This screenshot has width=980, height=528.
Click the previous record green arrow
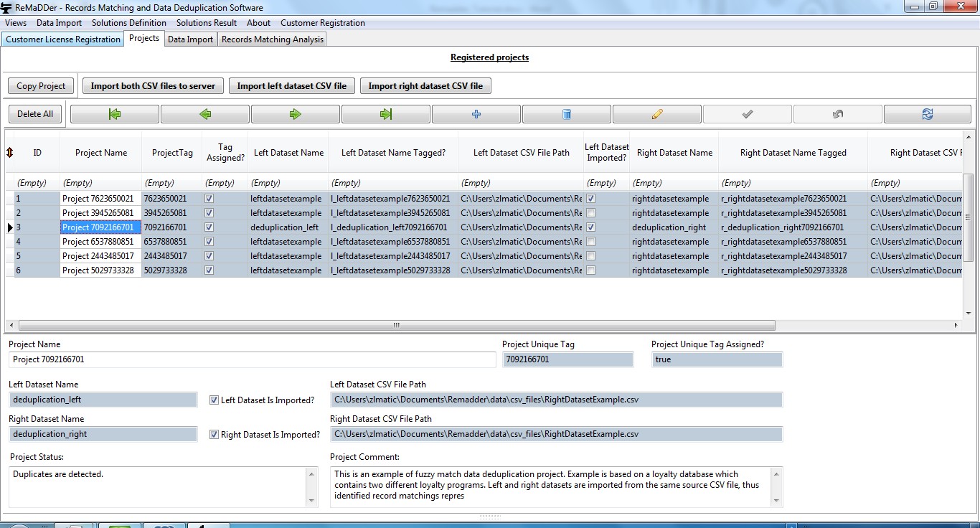click(205, 114)
